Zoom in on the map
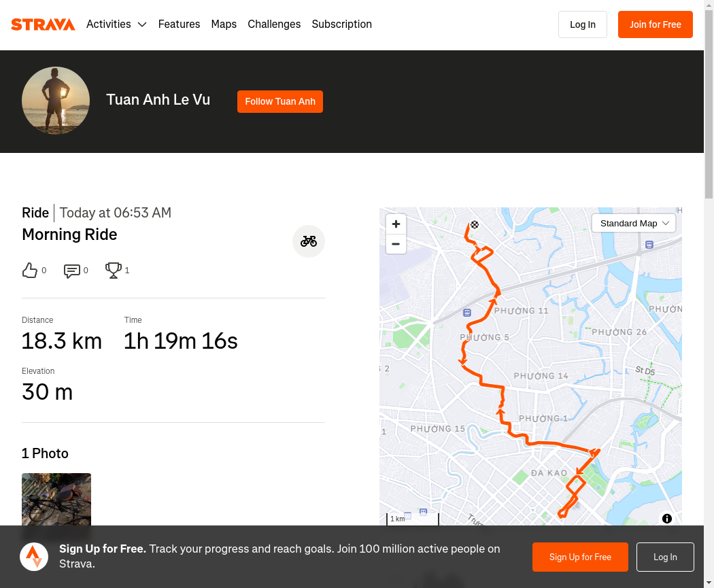This screenshot has width=714, height=588. pyautogui.click(x=396, y=224)
